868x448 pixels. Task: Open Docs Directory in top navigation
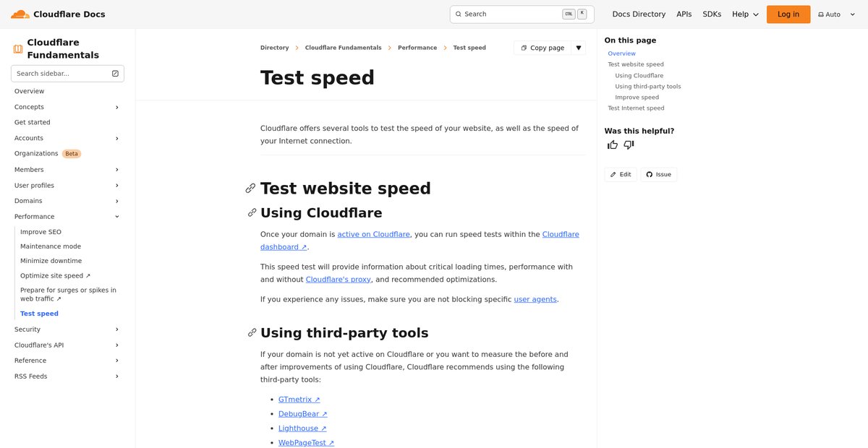639,14
